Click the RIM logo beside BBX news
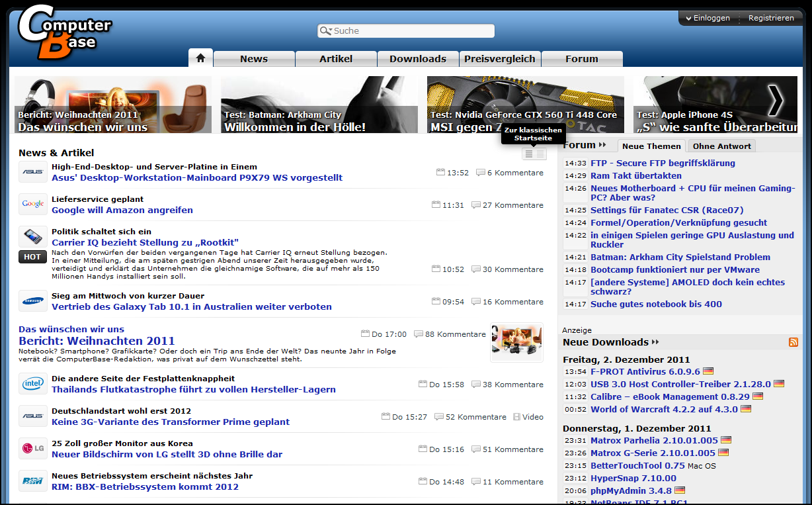812x505 pixels. click(33, 481)
